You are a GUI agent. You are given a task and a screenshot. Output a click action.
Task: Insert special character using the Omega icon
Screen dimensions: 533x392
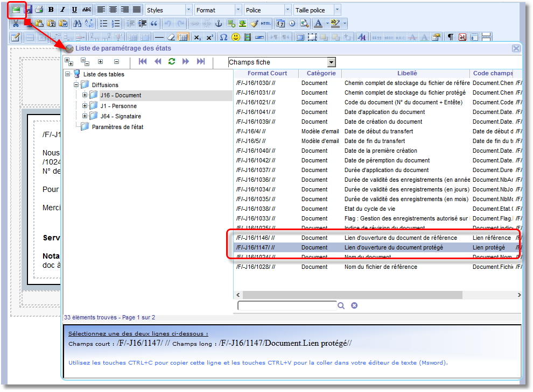pyautogui.click(x=223, y=37)
